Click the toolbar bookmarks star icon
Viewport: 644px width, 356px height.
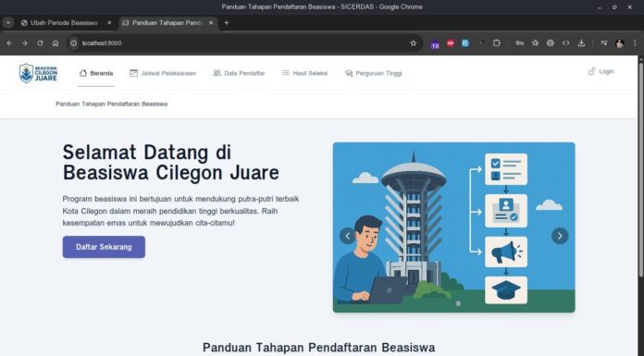pyautogui.click(x=535, y=43)
